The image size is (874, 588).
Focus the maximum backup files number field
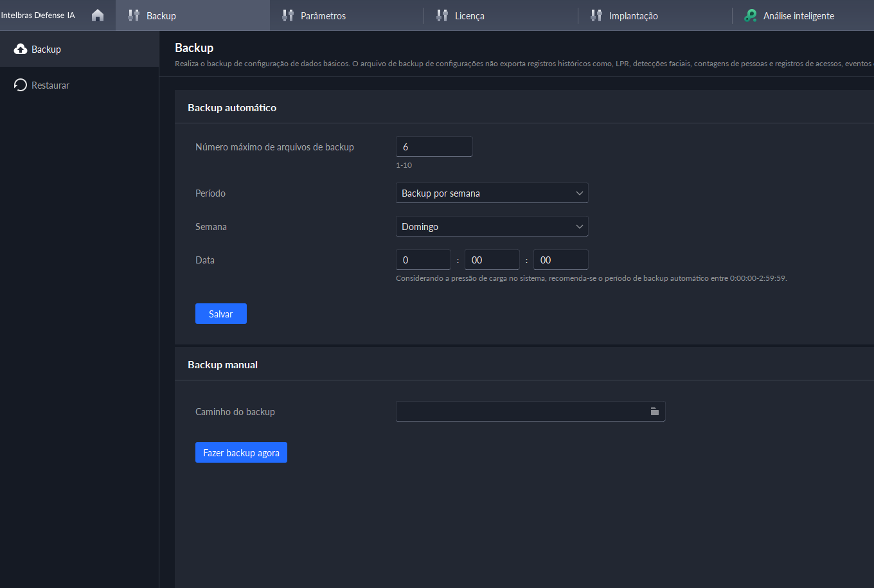(434, 147)
